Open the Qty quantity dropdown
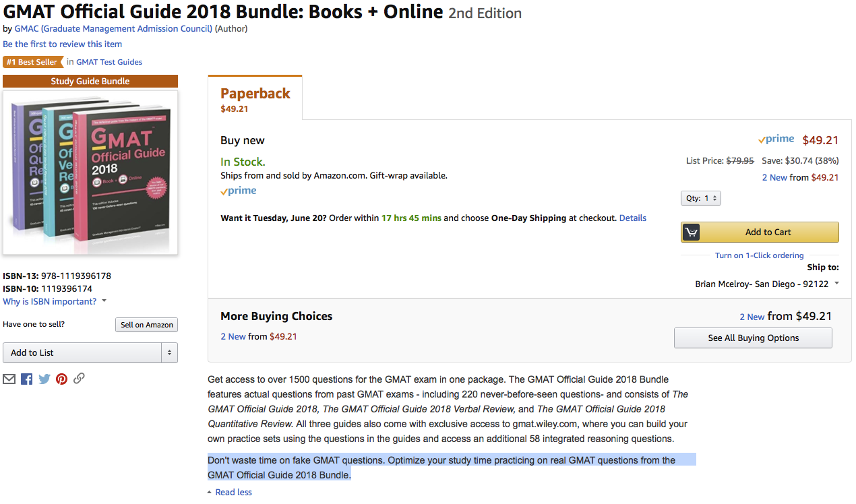The width and height of the screenshot is (856, 504). pyautogui.click(x=701, y=198)
